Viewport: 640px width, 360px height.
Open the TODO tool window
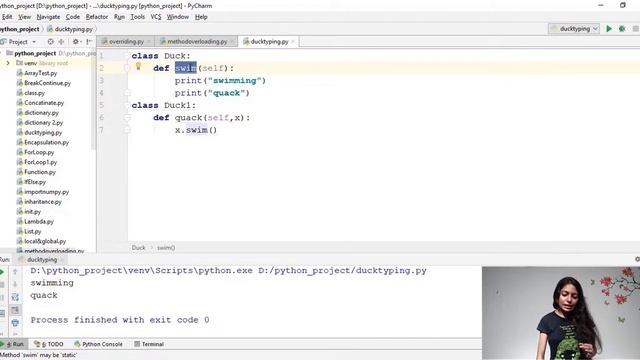(49, 344)
